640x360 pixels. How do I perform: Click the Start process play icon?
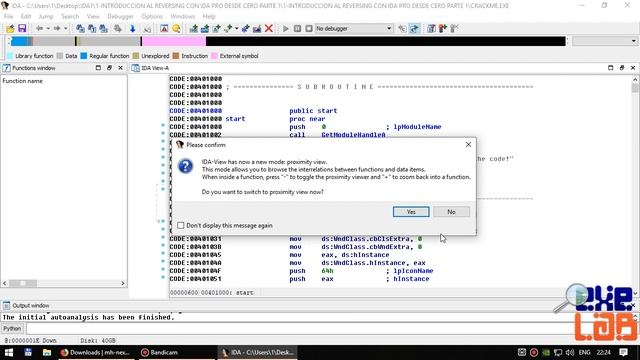(286, 29)
